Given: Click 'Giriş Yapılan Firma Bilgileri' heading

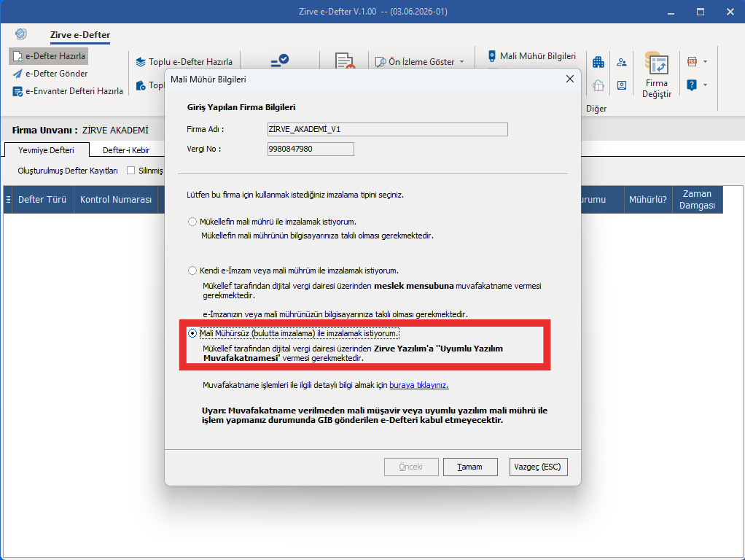Looking at the screenshot, I should [241, 107].
